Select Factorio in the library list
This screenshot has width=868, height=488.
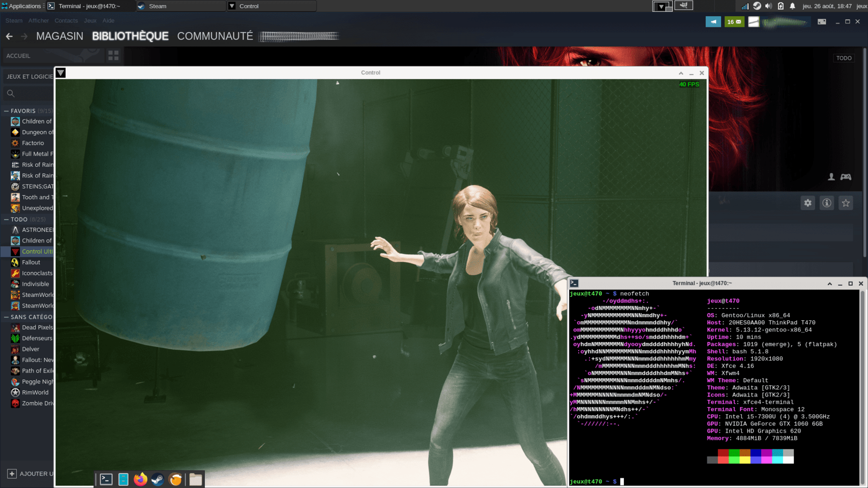click(x=33, y=143)
